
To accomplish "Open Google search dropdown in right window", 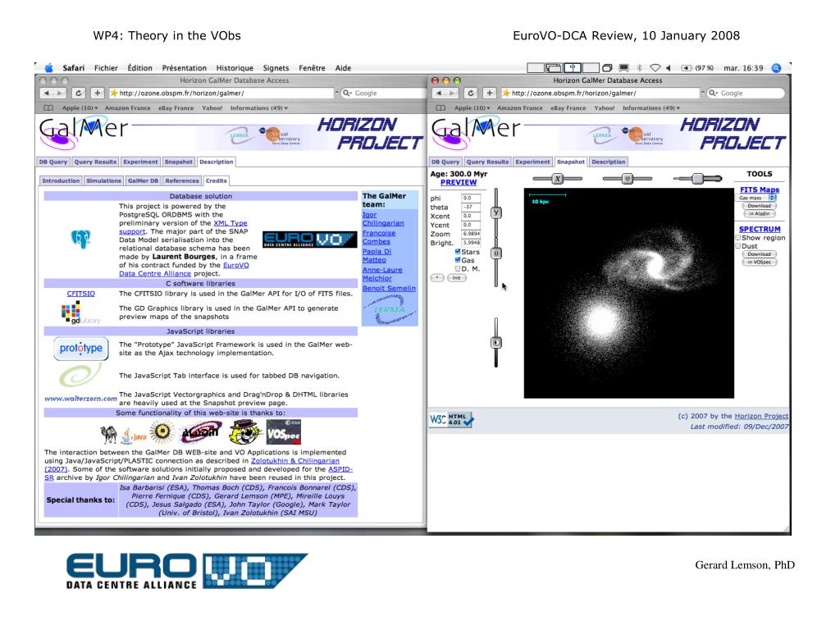I will point(713,94).
